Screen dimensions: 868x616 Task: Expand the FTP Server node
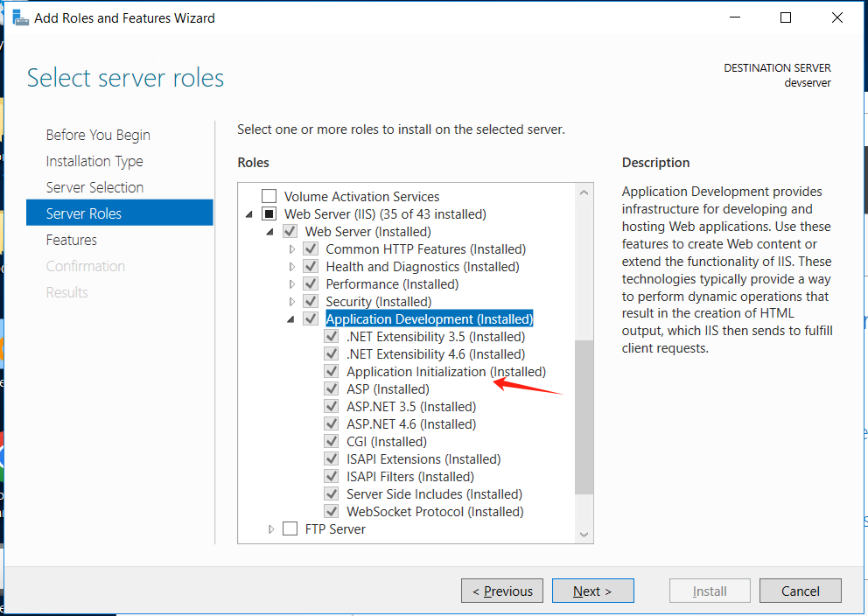[270, 529]
